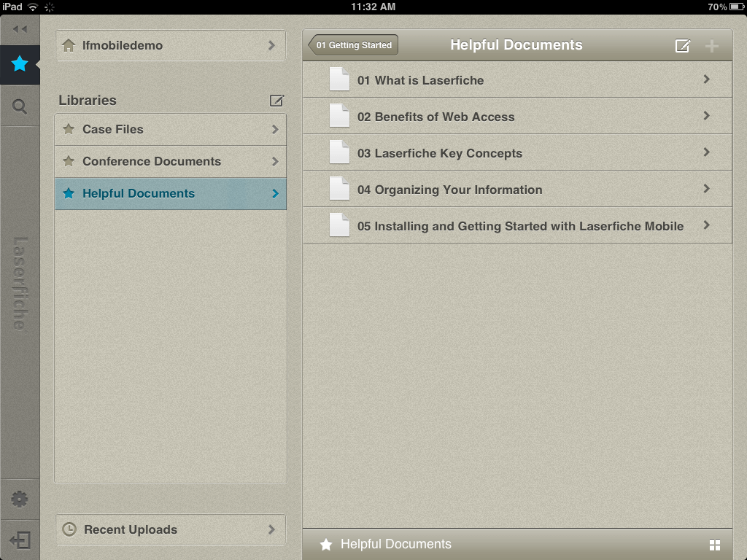Image resolution: width=747 pixels, height=560 pixels.
Task: Click Helpful Documents label in bottom bar
Action: point(395,544)
